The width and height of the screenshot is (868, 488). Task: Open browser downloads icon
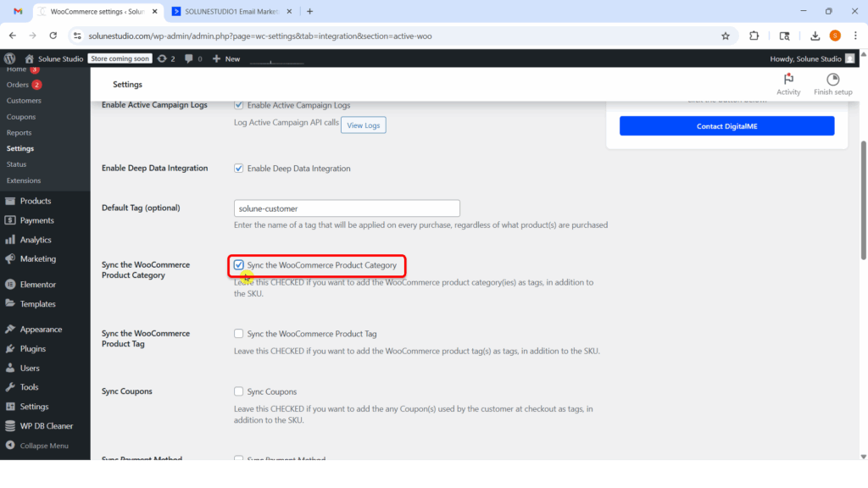tap(815, 36)
